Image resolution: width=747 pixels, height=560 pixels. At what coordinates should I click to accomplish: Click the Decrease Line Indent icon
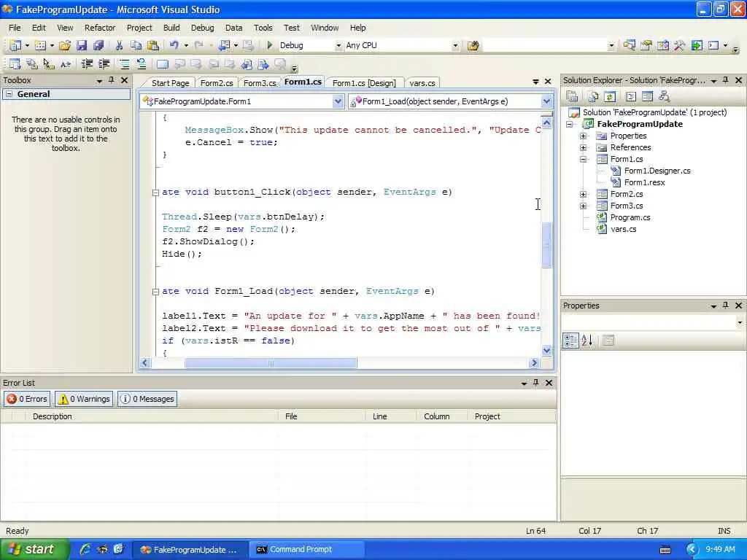87,64
